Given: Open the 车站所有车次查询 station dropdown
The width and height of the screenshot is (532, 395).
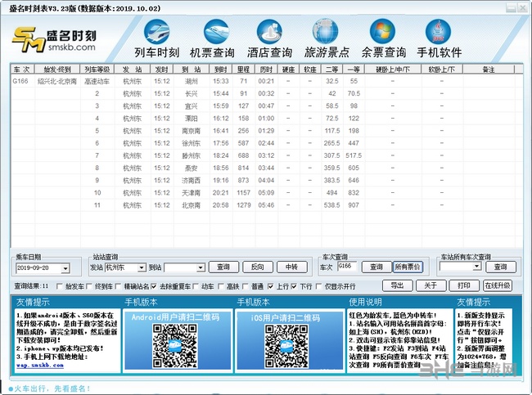Looking at the screenshot, I should click(477, 267).
